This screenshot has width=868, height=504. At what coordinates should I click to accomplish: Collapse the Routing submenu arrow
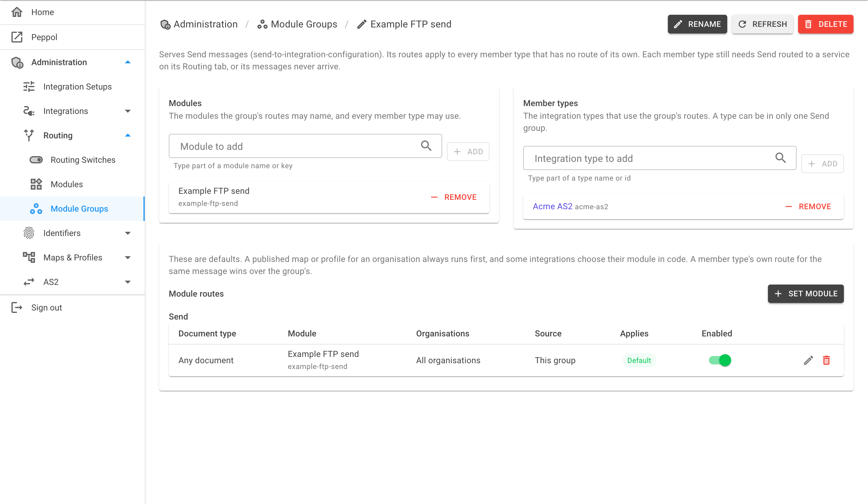pos(127,135)
